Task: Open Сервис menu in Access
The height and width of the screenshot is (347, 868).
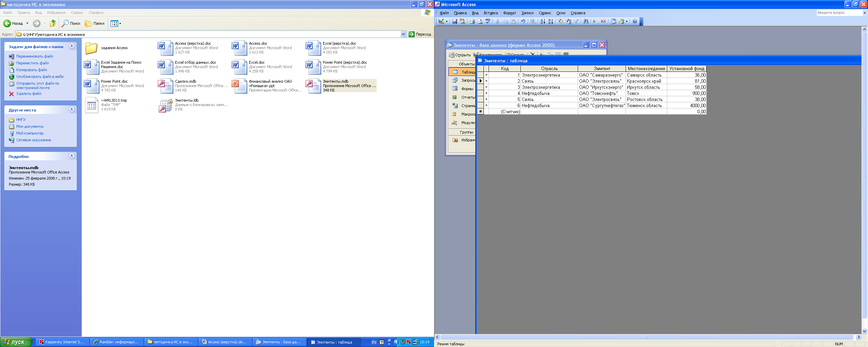Action: (545, 13)
